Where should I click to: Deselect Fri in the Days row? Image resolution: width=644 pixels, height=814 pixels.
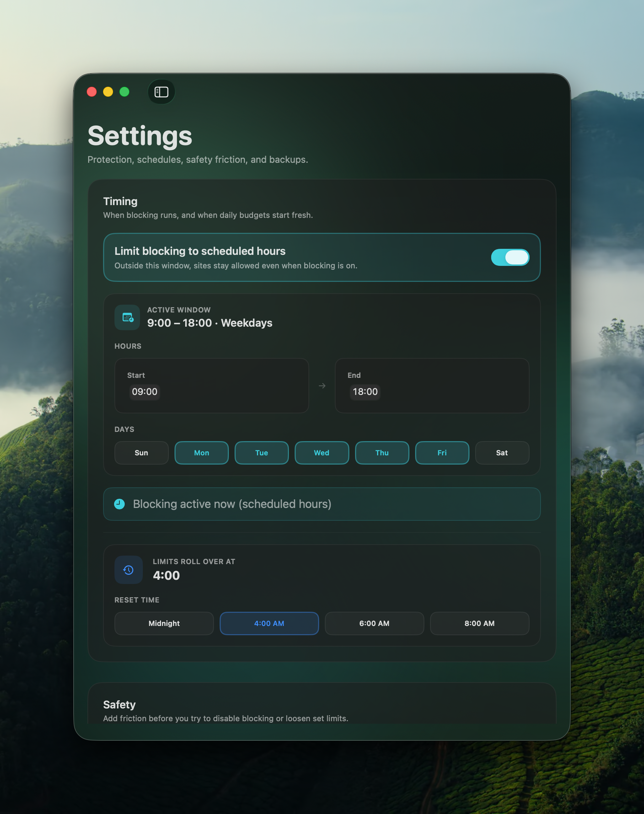point(442,453)
